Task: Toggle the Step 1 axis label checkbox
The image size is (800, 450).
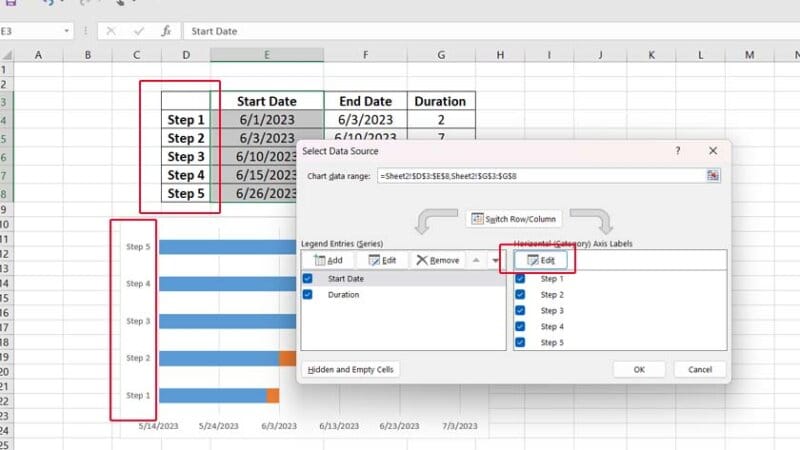Action: click(520, 279)
